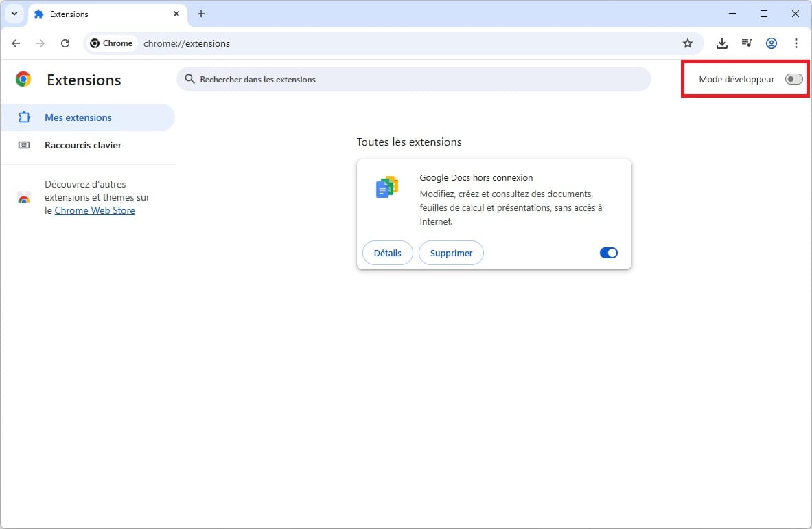
Task: Click the puzzle favicon of Extensions tab
Action: click(x=39, y=14)
